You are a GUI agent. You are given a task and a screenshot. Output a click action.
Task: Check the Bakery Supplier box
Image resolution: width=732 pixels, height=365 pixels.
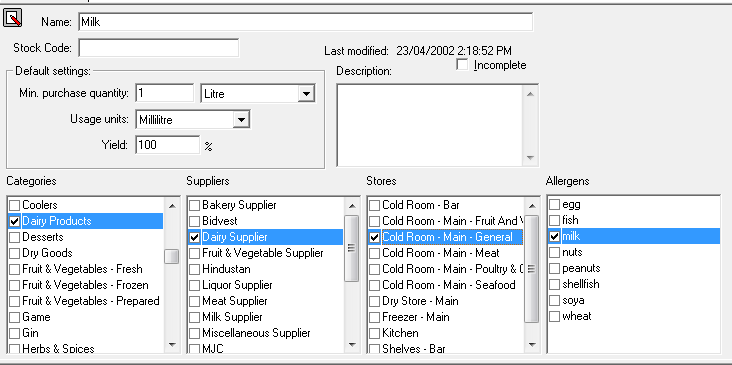click(x=194, y=205)
